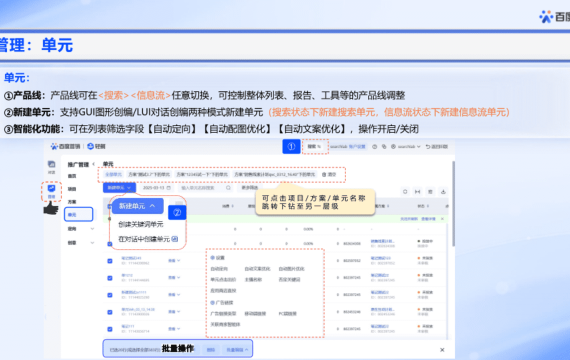Select the 移动端链接 filter field
This screenshot has width=570, height=360.
255,313
